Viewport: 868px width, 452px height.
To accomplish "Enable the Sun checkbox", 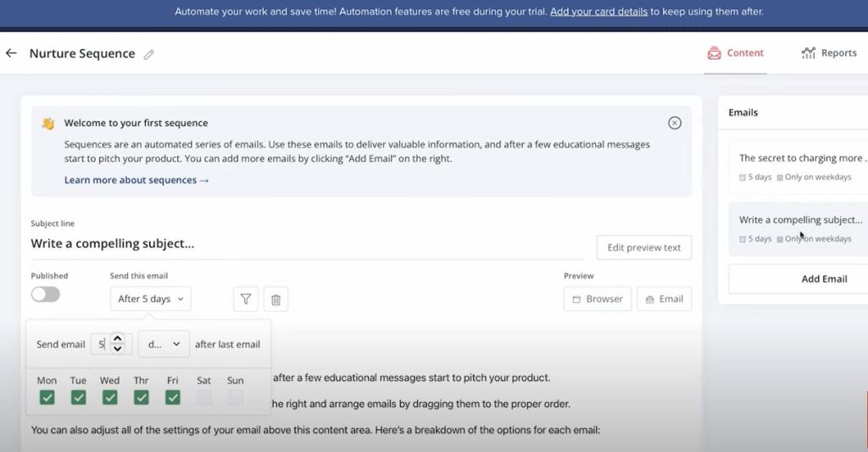I will coord(236,397).
